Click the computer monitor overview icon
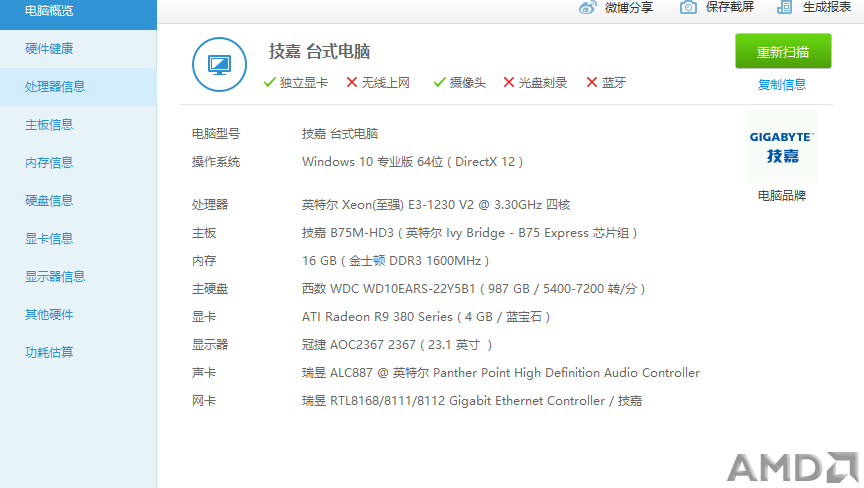864x488 pixels. [x=219, y=64]
